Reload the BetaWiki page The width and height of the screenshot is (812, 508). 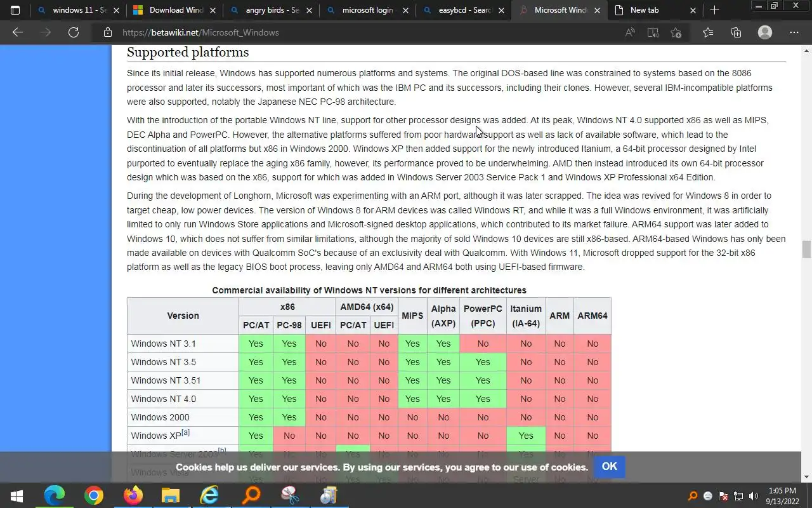coord(74,32)
